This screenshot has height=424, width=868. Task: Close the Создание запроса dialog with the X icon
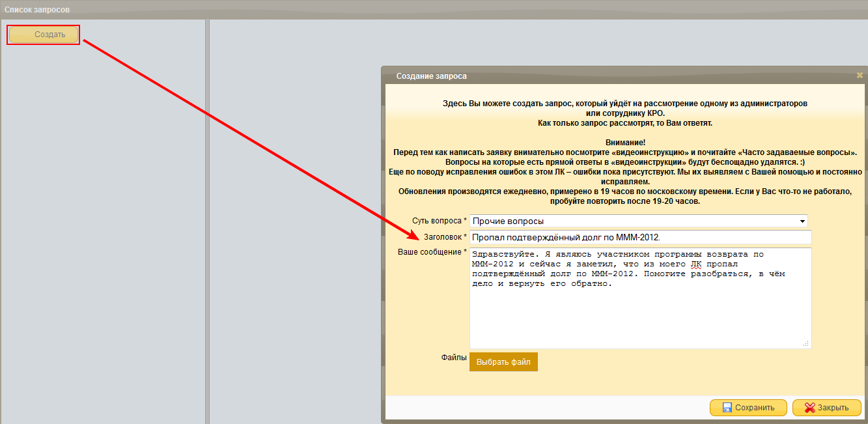pyautogui.click(x=860, y=76)
